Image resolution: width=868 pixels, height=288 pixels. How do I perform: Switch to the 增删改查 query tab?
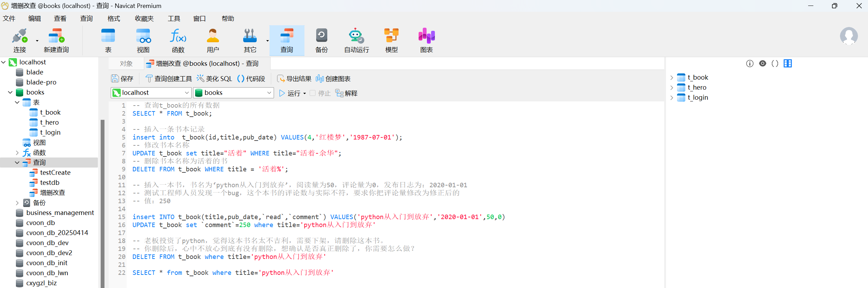point(207,64)
